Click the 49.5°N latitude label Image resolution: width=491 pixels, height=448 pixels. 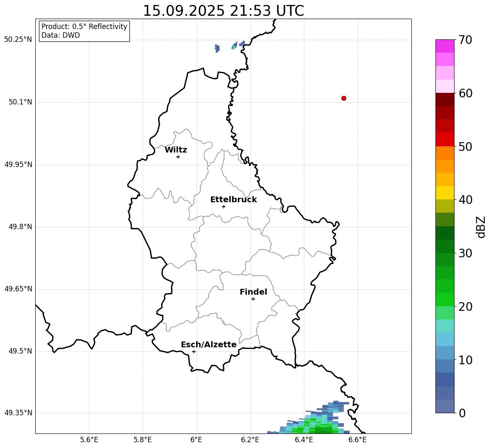coord(20,351)
